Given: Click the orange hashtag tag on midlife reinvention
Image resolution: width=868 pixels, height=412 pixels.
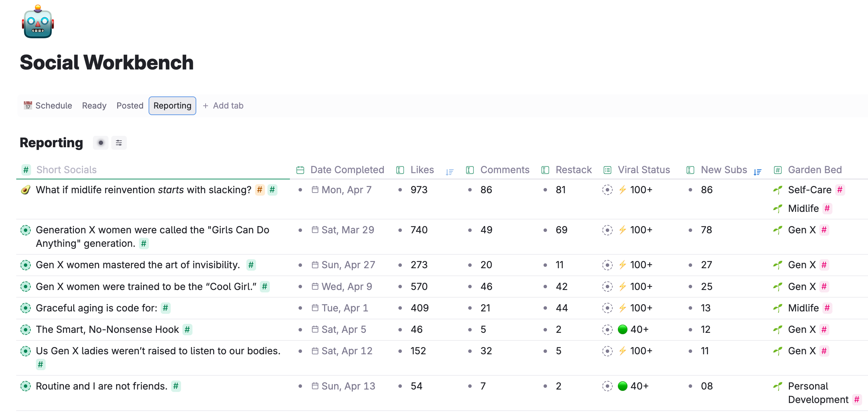Looking at the screenshot, I should 260,190.
